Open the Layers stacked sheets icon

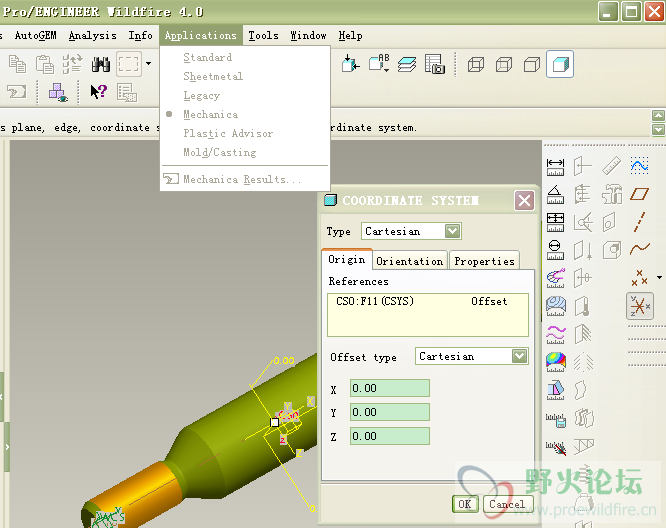[x=407, y=65]
